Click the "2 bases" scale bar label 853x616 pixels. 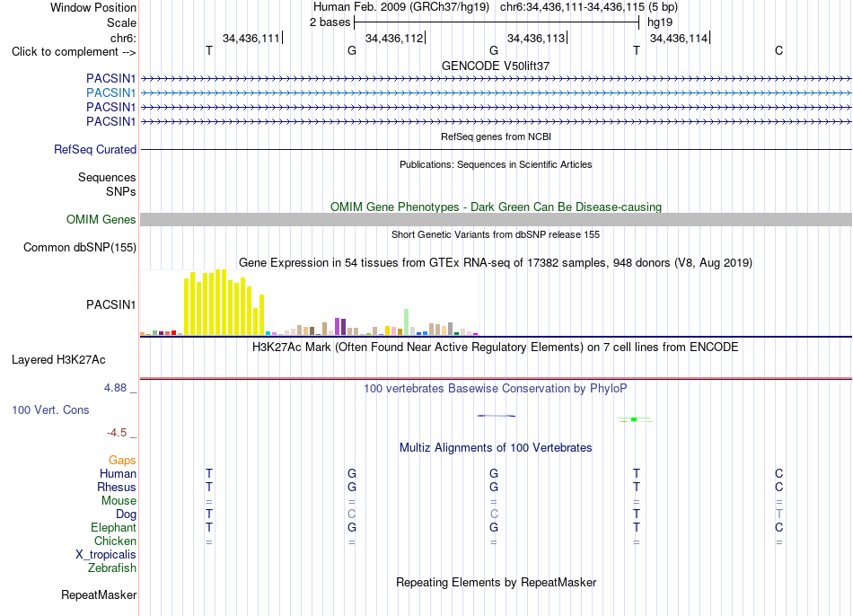coord(330,22)
